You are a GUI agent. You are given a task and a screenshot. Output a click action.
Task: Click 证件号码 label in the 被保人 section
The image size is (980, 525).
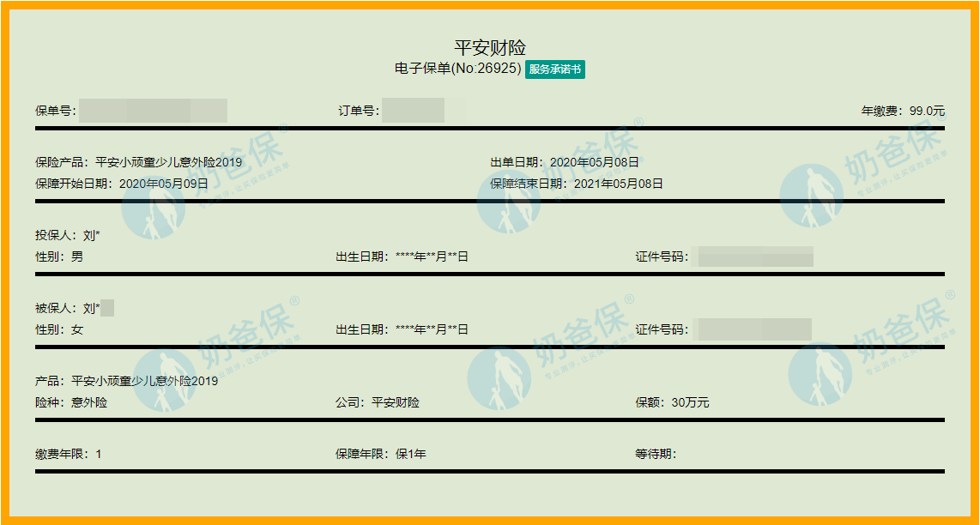click(662, 330)
